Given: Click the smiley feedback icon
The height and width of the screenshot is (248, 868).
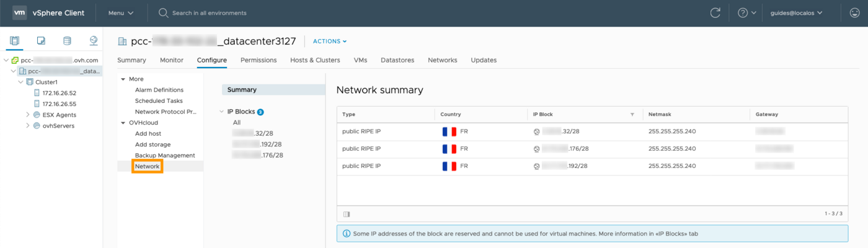Looking at the screenshot, I should (x=854, y=12).
